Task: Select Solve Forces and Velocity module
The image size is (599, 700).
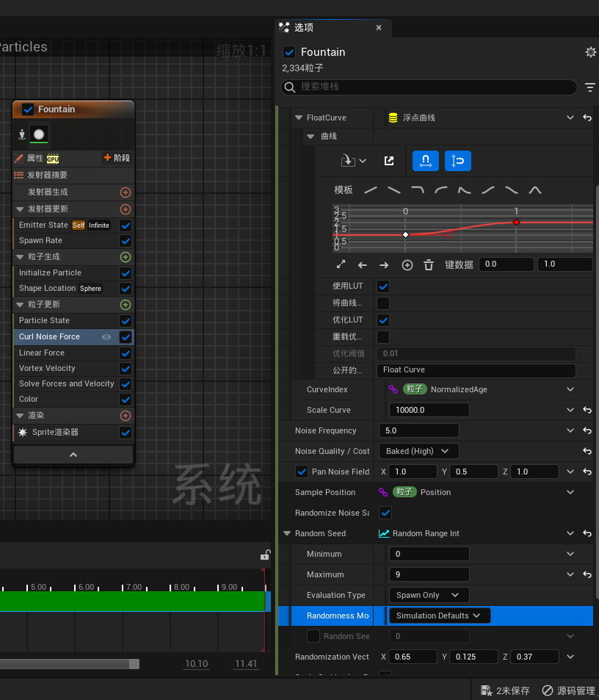Action: (x=66, y=384)
